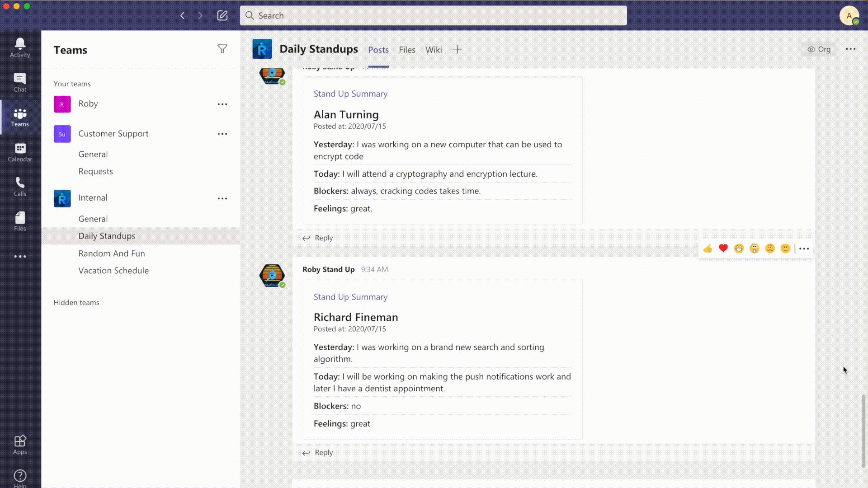
Task: Expand the Hidden teams section
Action: click(76, 303)
